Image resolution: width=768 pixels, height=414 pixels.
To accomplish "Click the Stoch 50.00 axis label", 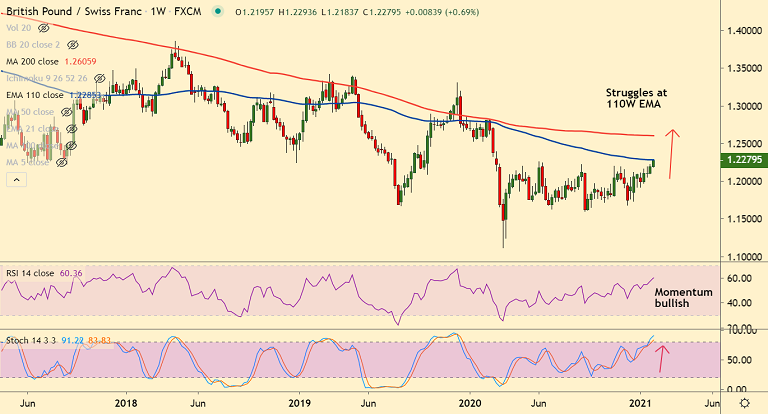I will pyautogui.click(x=740, y=360).
